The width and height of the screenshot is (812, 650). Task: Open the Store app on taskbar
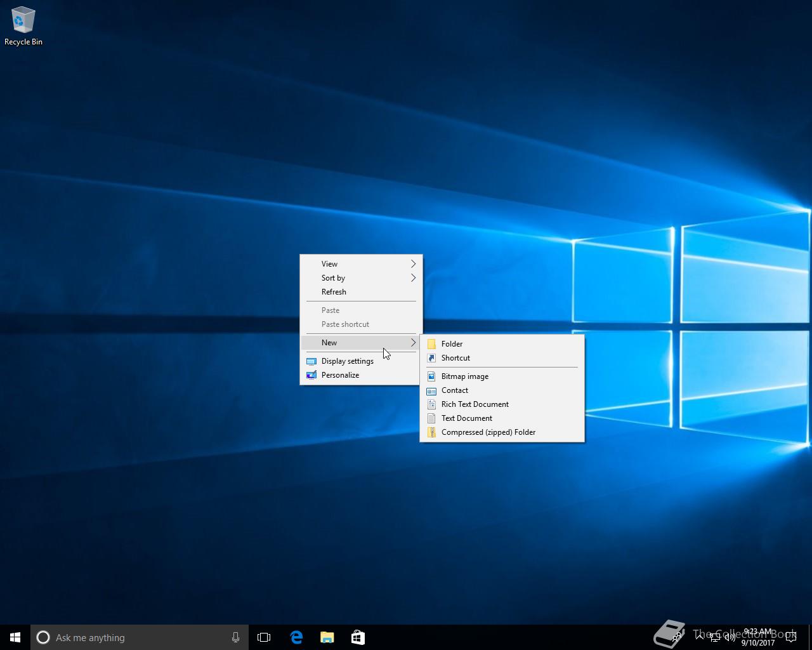pos(358,637)
